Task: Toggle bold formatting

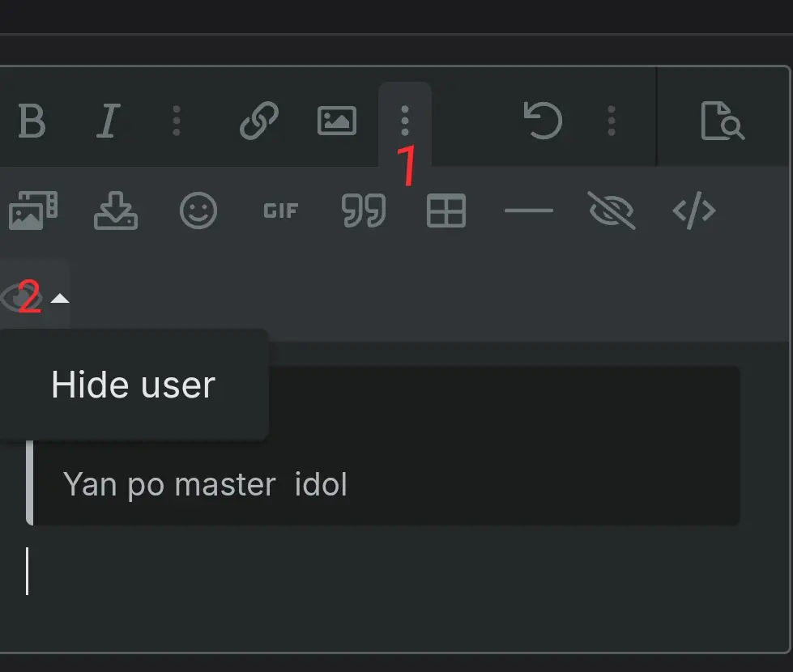Action: [x=32, y=121]
